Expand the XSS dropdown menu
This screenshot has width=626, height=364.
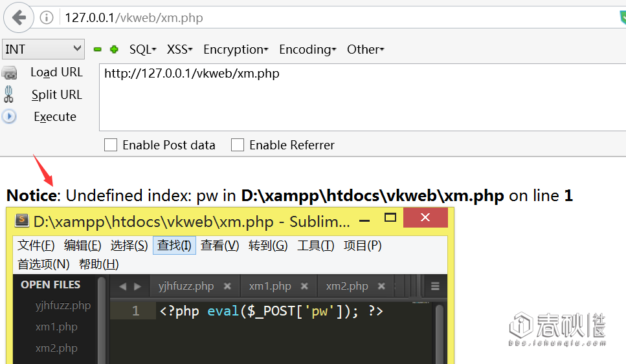click(180, 49)
